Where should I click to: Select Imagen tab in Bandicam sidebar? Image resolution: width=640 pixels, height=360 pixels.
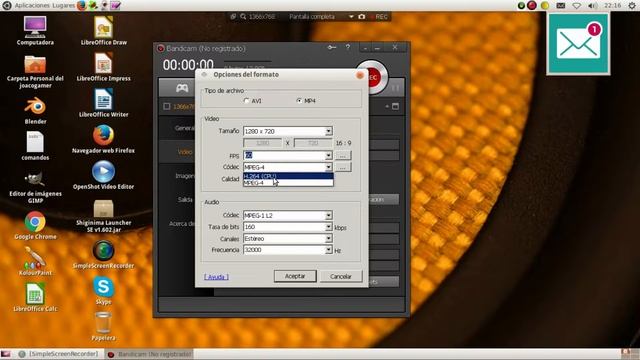coord(184,176)
